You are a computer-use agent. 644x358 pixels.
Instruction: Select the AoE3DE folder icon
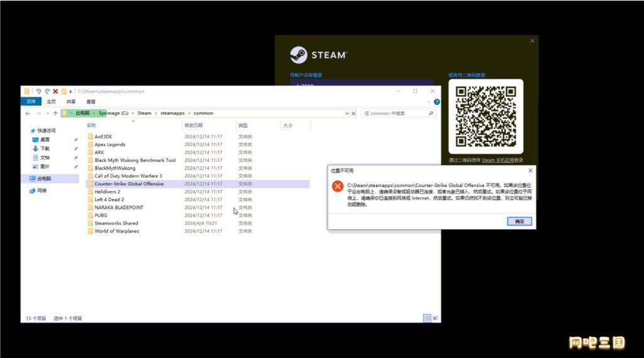coord(90,137)
